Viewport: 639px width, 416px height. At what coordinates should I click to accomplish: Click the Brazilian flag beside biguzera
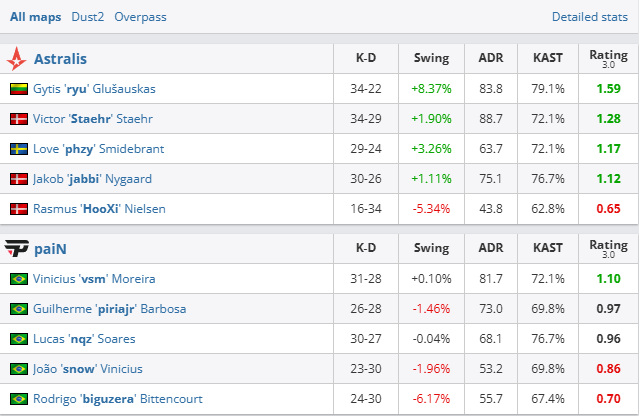click(18, 399)
